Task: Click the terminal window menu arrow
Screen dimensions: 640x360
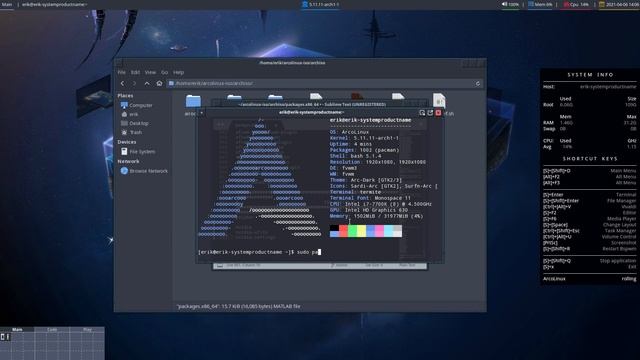Action: 202,113
